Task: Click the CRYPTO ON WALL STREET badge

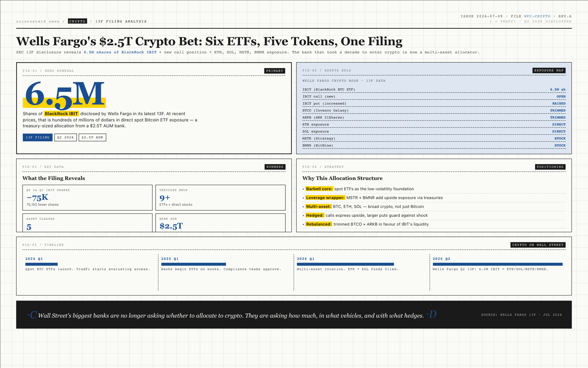Action: [x=538, y=245]
